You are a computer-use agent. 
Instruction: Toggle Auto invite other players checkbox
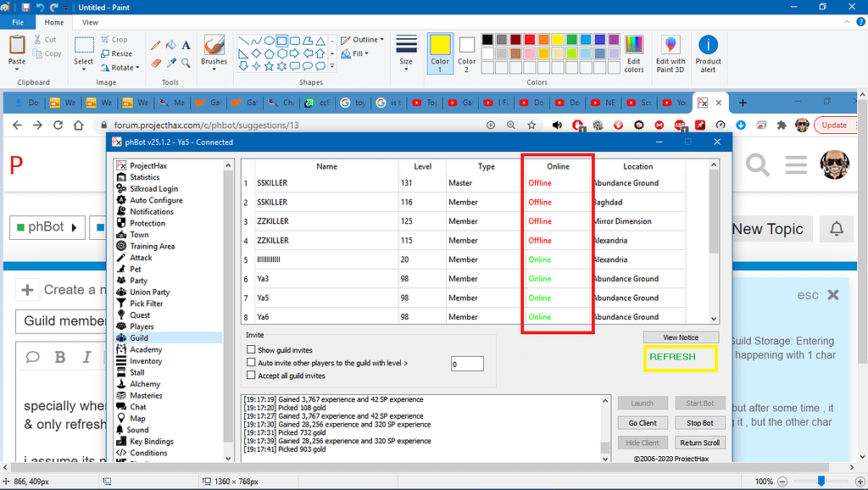251,363
